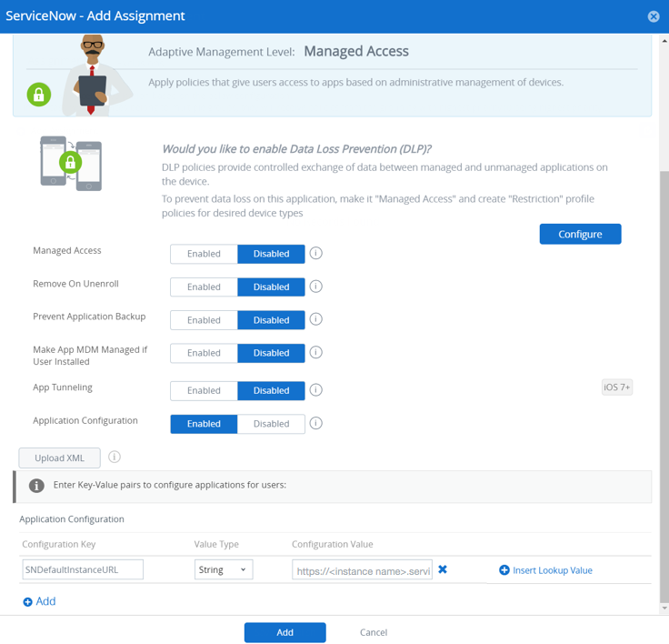Disable App Tunneling
This screenshot has width=669, height=644.
272,390
